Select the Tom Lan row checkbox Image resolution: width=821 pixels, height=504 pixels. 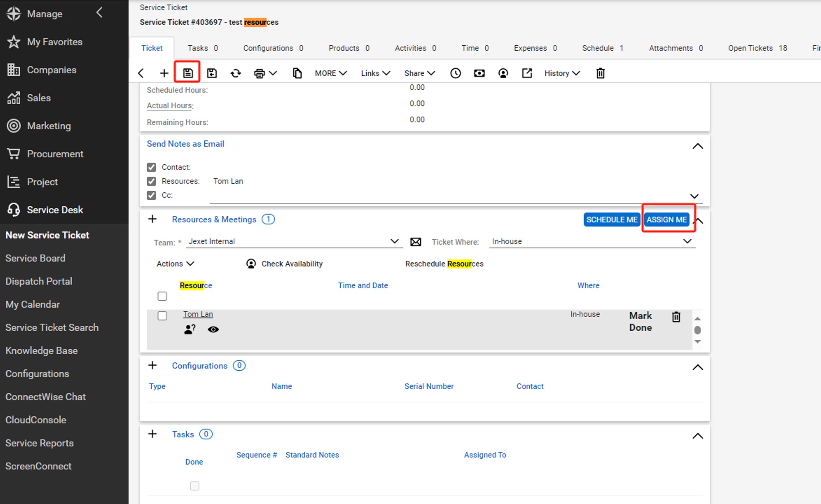162,316
